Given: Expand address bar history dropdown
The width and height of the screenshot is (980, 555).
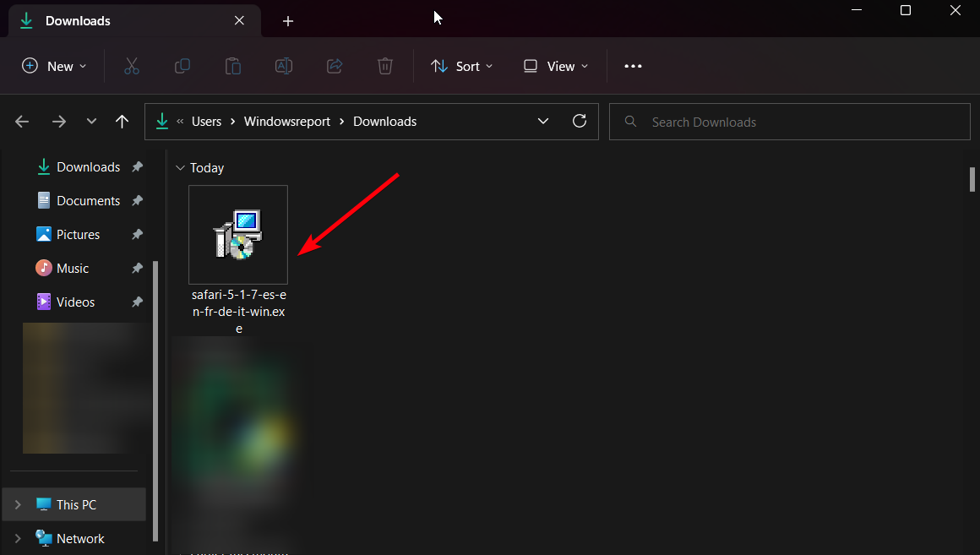Looking at the screenshot, I should click(x=543, y=122).
